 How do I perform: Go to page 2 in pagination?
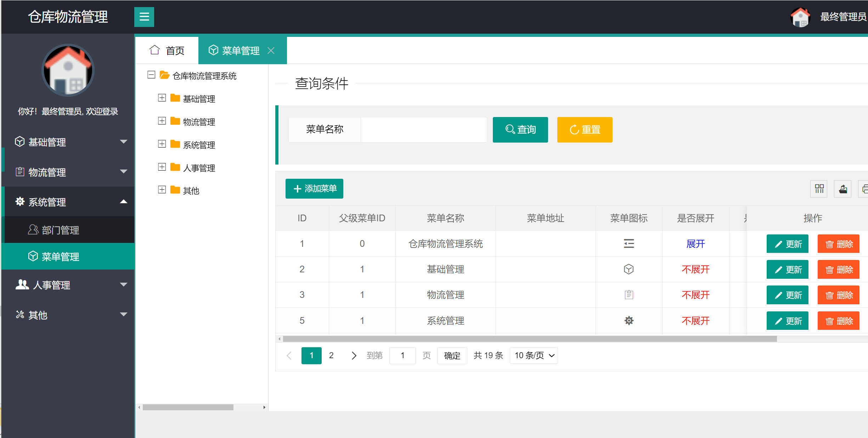pyautogui.click(x=331, y=355)
